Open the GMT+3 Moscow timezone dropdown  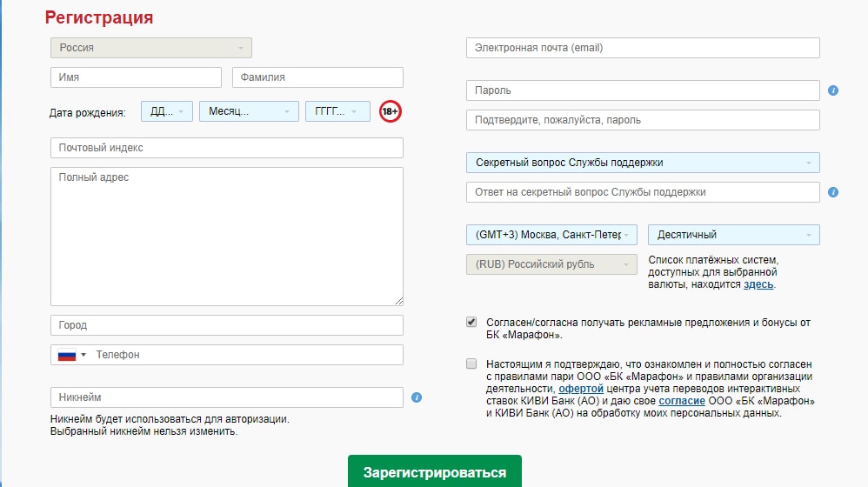click(551, 235)
